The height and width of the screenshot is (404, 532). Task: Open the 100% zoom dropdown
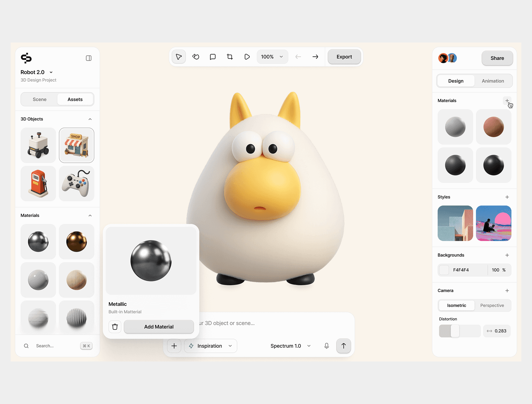click(272, 57)
